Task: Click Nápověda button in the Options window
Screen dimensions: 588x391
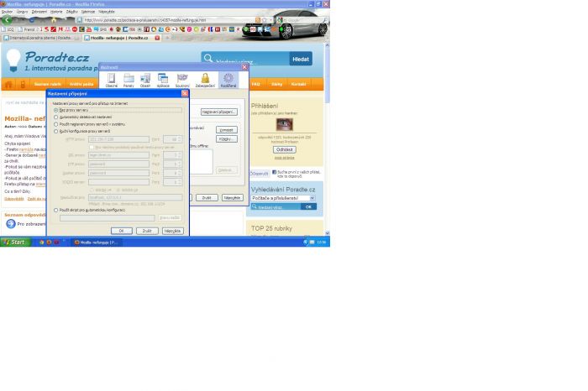Action: point(232,198)
